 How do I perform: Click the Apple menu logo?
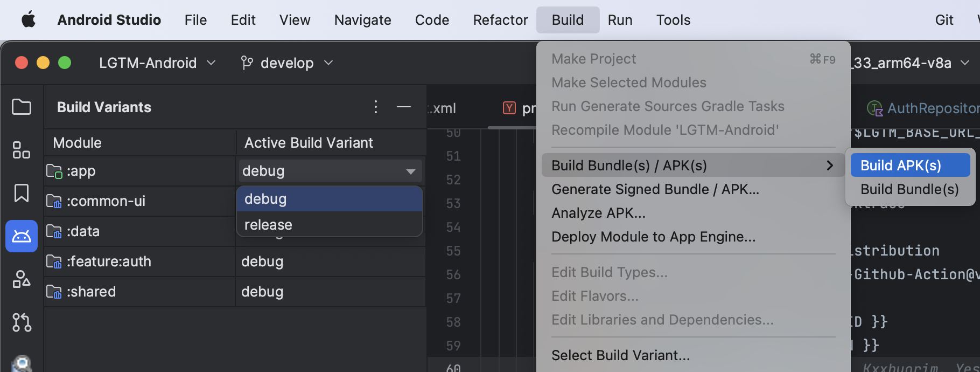[x=28, y=20]
